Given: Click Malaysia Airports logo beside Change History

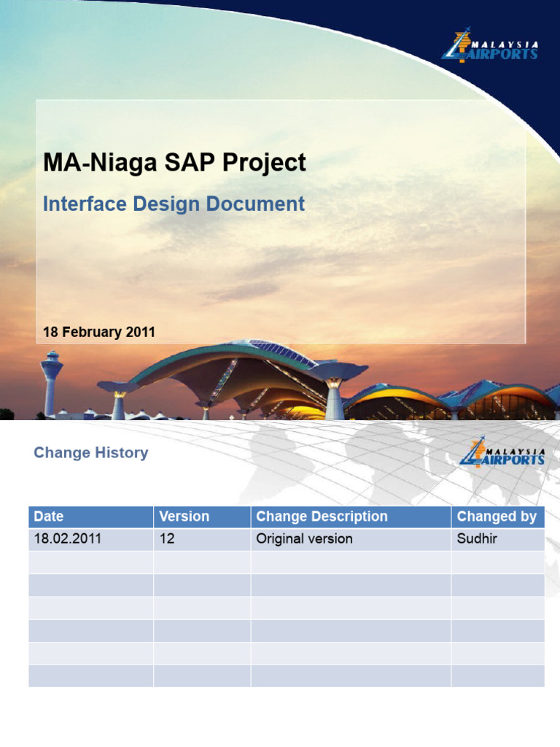Looking at the screenshot, I should pyautogui.click(x=502, y=452).
